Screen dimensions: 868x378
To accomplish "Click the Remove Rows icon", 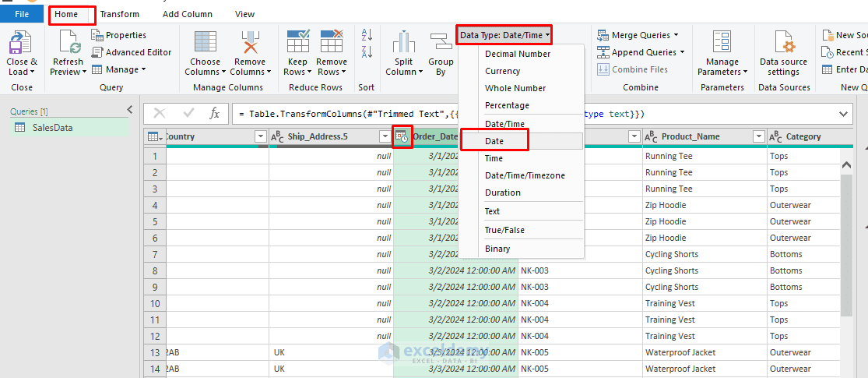I will (332, 42).
